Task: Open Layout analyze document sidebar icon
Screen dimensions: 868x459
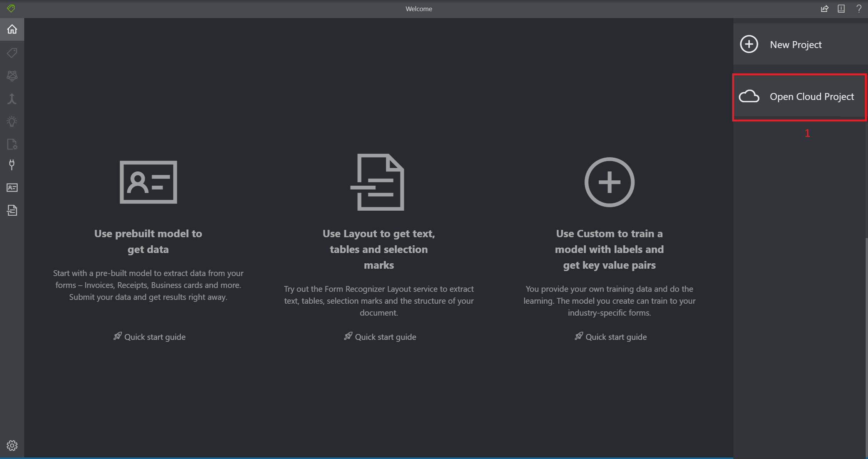Action: tap(12, 210)
